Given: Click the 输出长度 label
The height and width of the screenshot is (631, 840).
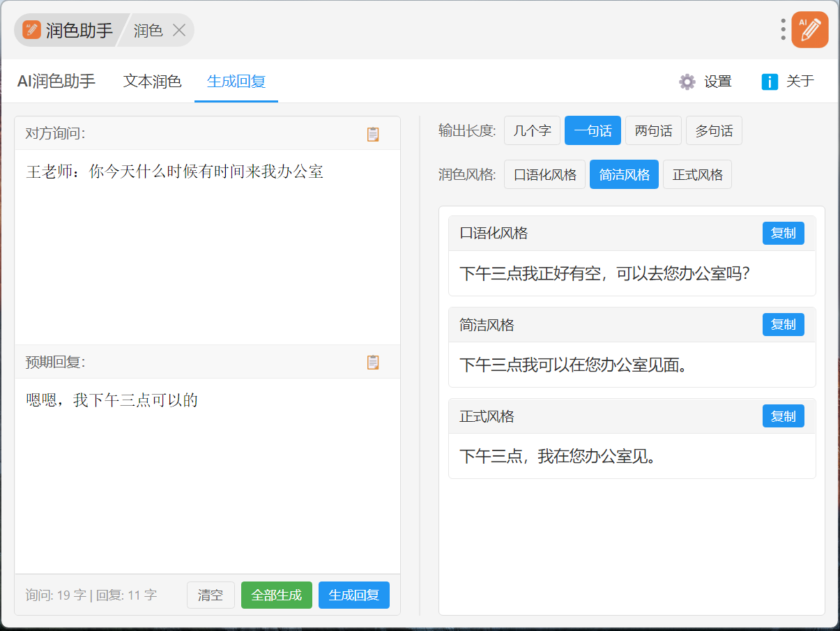Looking at the screenshot, I should click(467, 130).
